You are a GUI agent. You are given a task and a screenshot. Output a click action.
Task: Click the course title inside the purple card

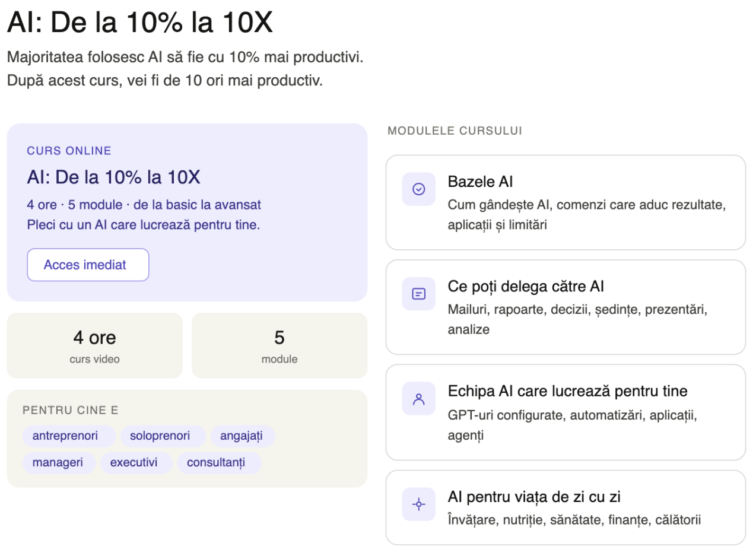point(113,177)
